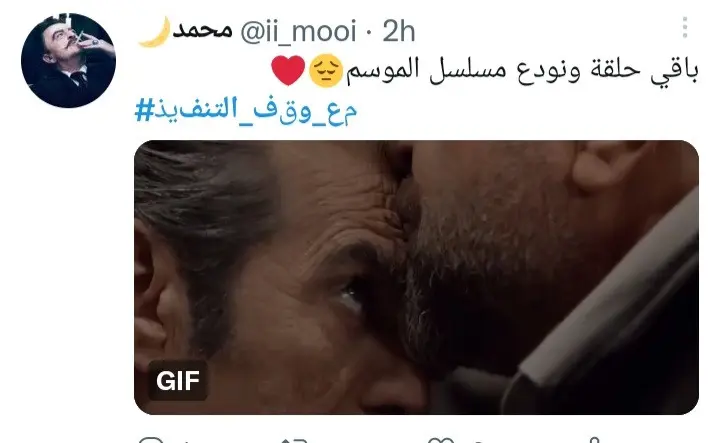The height and width of the screenshot is (443, 720).
Task: Select the red heart emoji in the tweet
Action: coord(288,70)
